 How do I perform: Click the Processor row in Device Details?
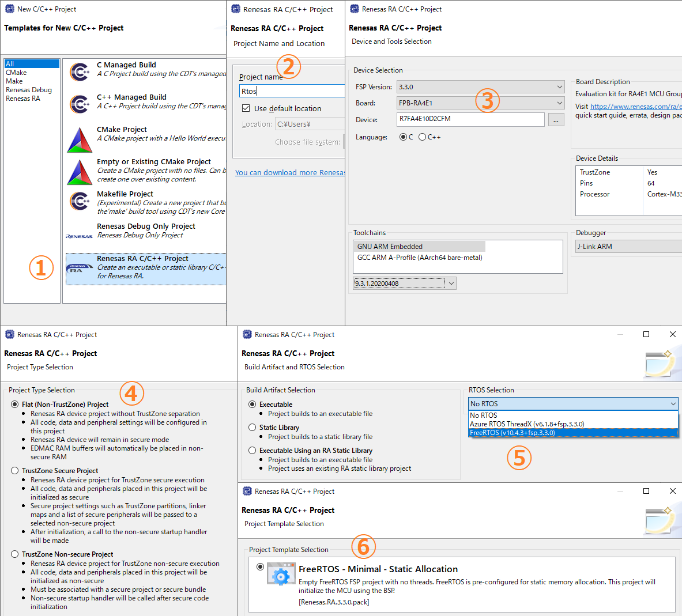pos(628,194)
